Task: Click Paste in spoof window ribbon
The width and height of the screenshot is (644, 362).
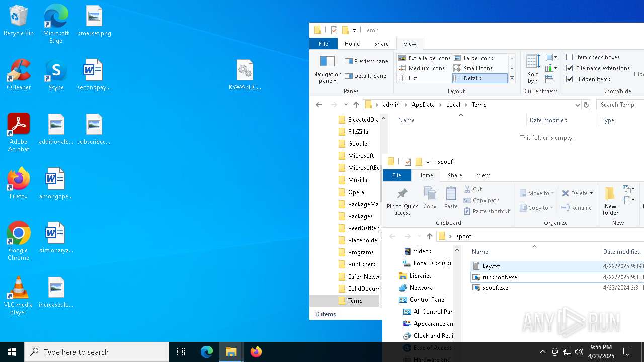Action: 451,198
